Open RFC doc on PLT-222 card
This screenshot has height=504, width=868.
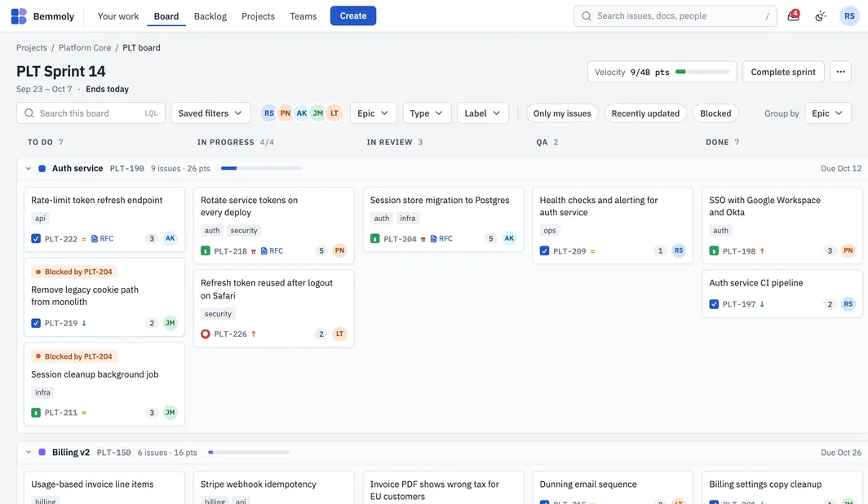[x=103, y=239]
